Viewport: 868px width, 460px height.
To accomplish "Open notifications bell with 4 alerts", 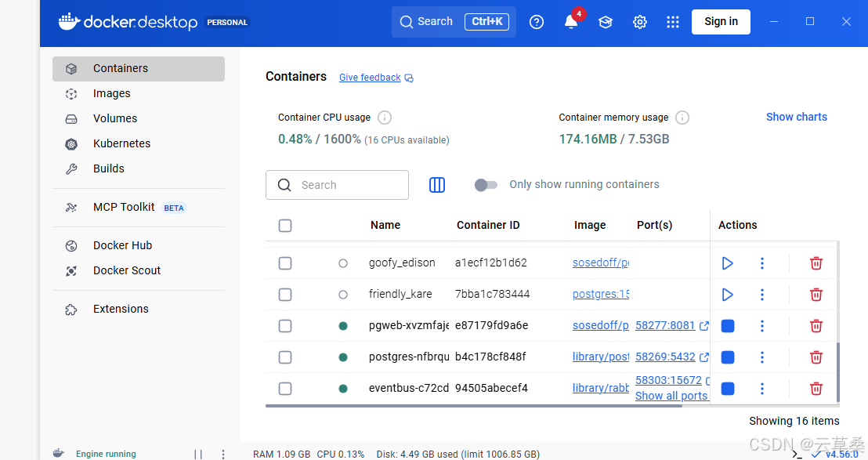I will (x=571, y=22).
